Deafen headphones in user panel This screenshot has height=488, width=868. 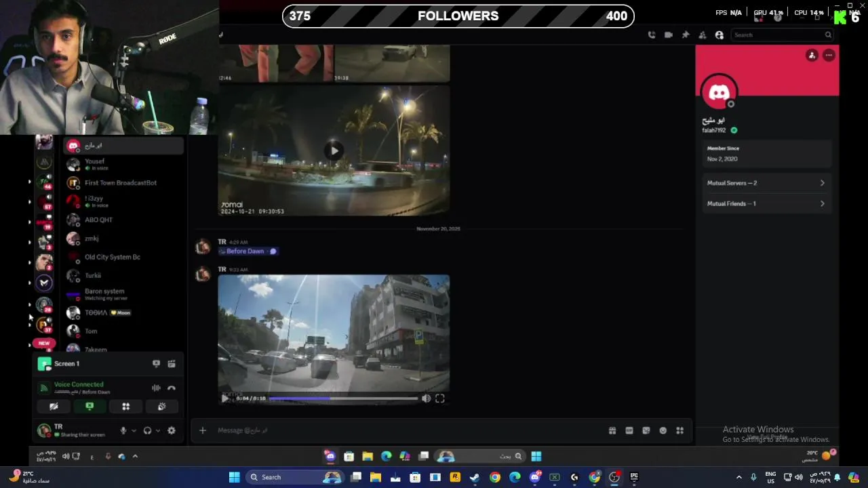(147, 430)
